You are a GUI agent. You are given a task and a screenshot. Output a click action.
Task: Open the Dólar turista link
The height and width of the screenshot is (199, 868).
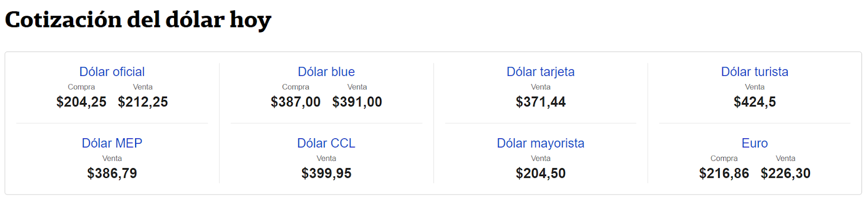pos(755,72)
